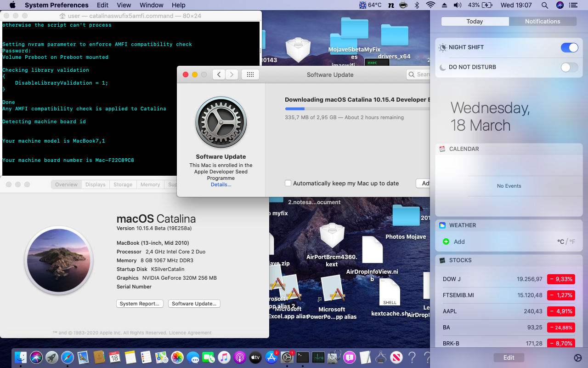Image resolution: width=588 pixels, height=368 pixels.
Task: Open Notes app in the Dock
Action: tap(130, 357)
